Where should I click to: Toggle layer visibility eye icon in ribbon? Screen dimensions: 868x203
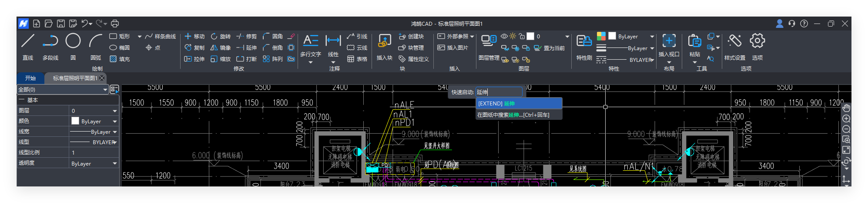click(504, 37)
